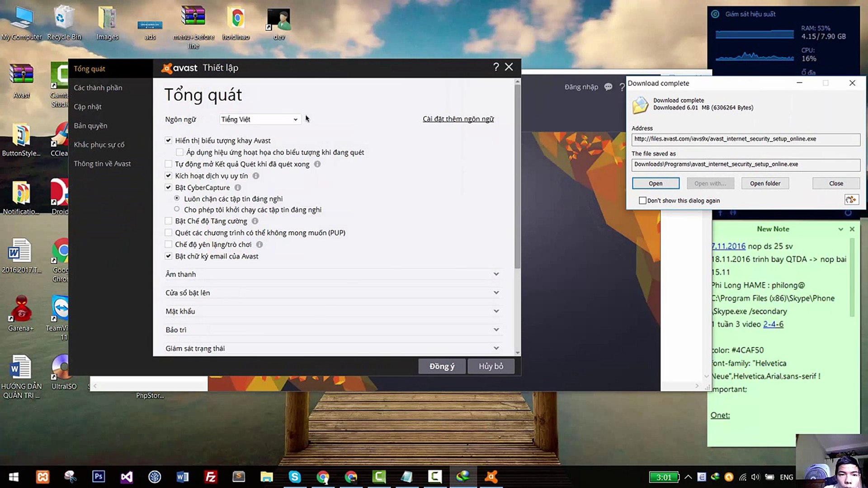Select Luôn chặn các tập tin đáng nghi radio

[x=177, y=198]
